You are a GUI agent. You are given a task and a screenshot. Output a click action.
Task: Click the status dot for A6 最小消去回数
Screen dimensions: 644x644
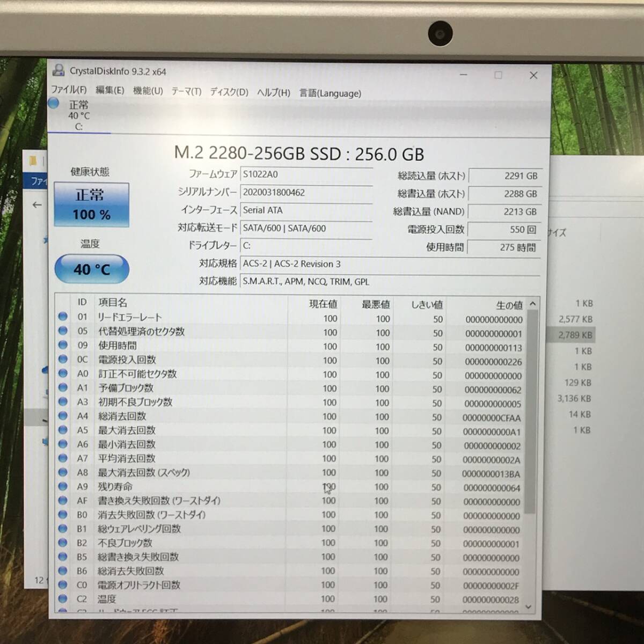pyautogui.click(x=63, y=444)
